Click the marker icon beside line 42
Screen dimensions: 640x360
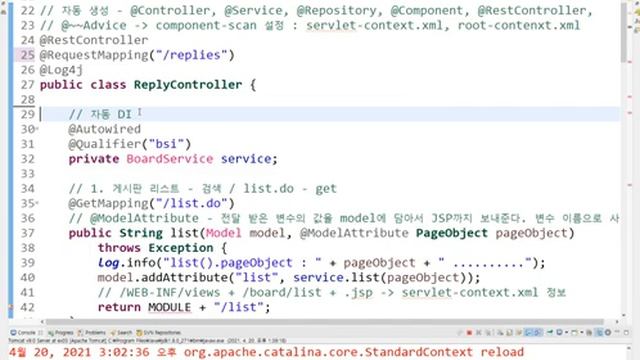coord(11,307)
